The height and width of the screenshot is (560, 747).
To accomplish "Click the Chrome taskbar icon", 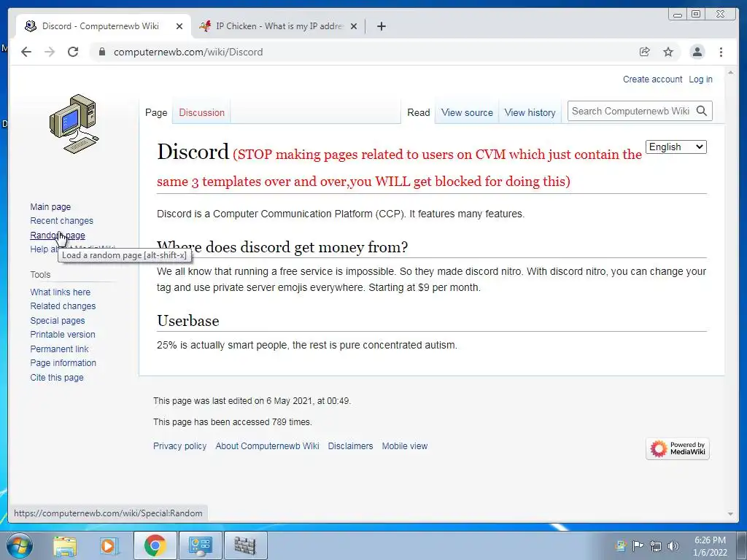I will pyautogui.click(x=155, y=545).
